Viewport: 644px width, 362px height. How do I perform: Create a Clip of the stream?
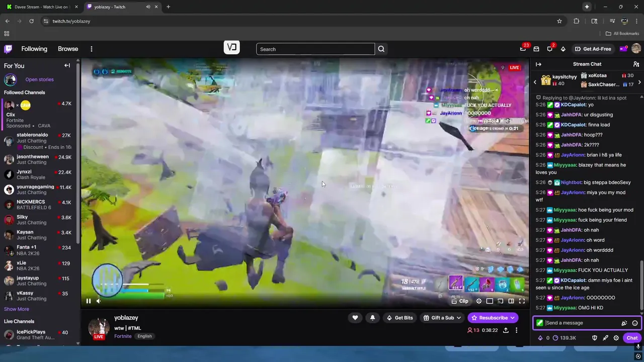tap(460, 301)
